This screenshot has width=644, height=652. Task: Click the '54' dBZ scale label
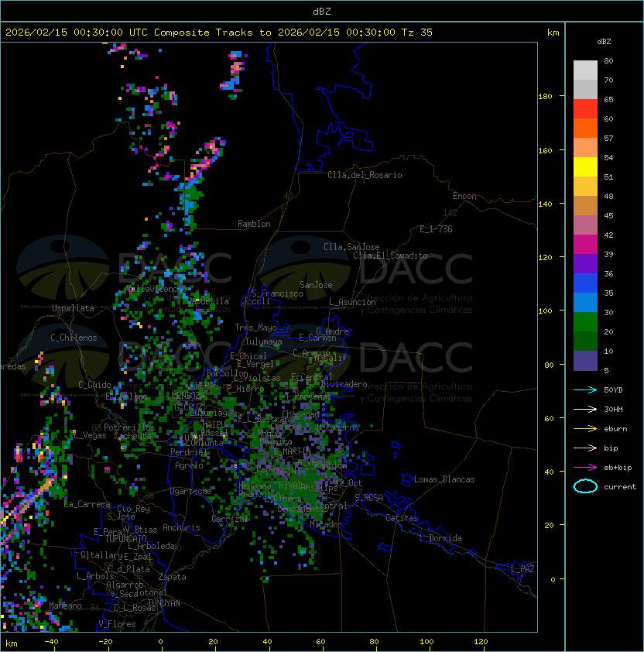click(608, 158)
